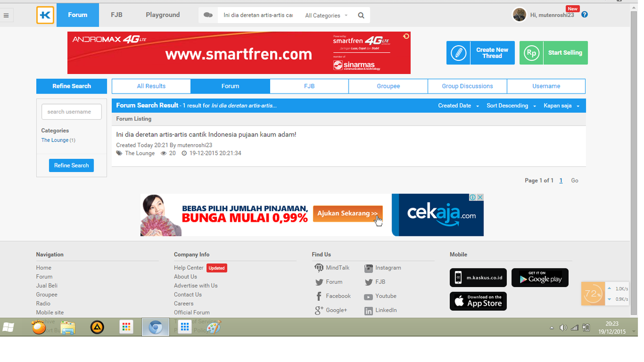Click the Refine Search button under Categories
The image size is (644, 362).
pyautogui.click(x=71, y=165)
